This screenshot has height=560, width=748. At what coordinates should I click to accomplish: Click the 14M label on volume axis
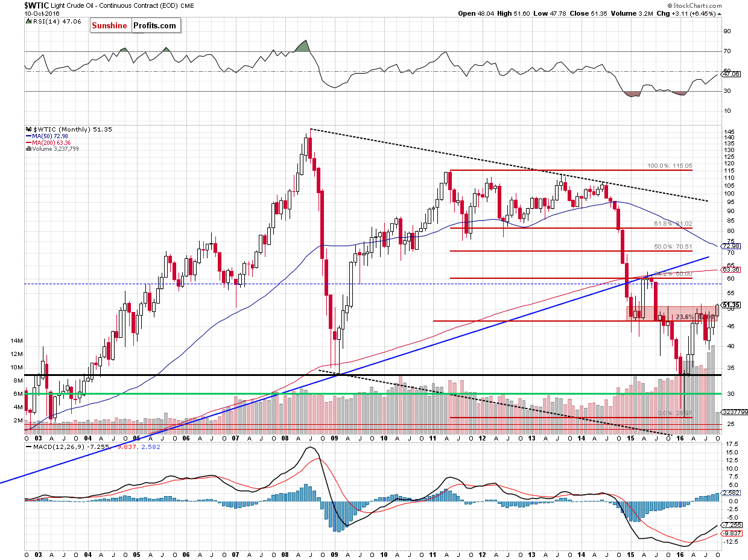[17, 340]
